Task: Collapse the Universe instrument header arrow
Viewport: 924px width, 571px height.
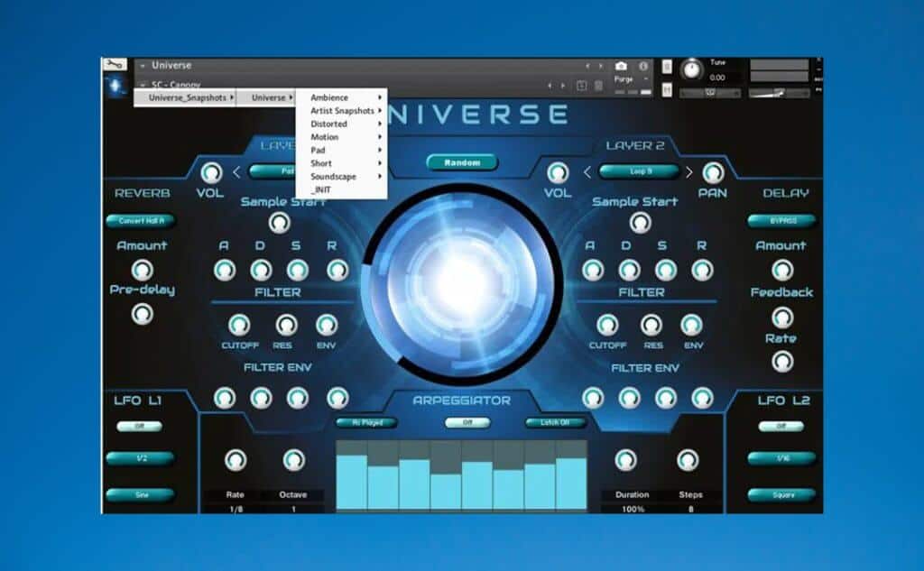Action: click(143, 66)
